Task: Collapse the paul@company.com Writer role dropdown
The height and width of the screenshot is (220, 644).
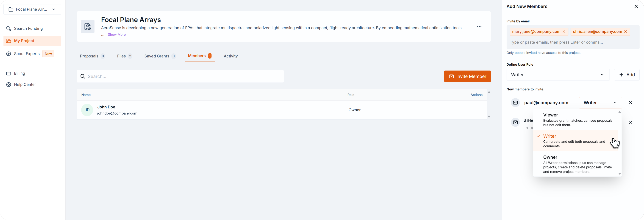Action: [600, 103]
